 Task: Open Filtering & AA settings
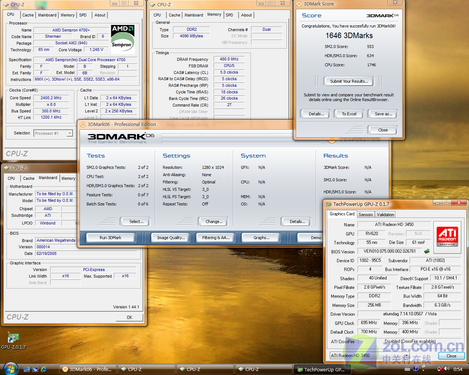click(216, 238)
